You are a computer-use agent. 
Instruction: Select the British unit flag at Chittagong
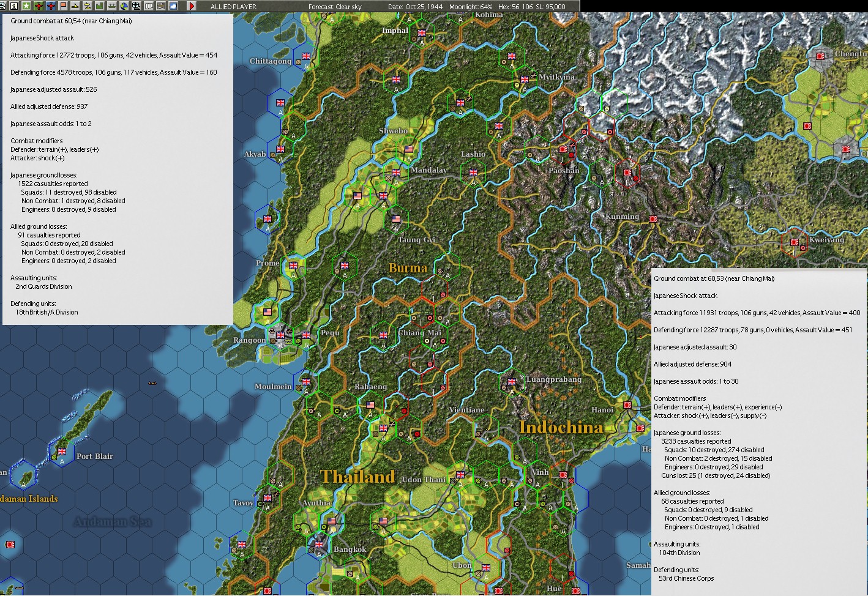point(305,56)
